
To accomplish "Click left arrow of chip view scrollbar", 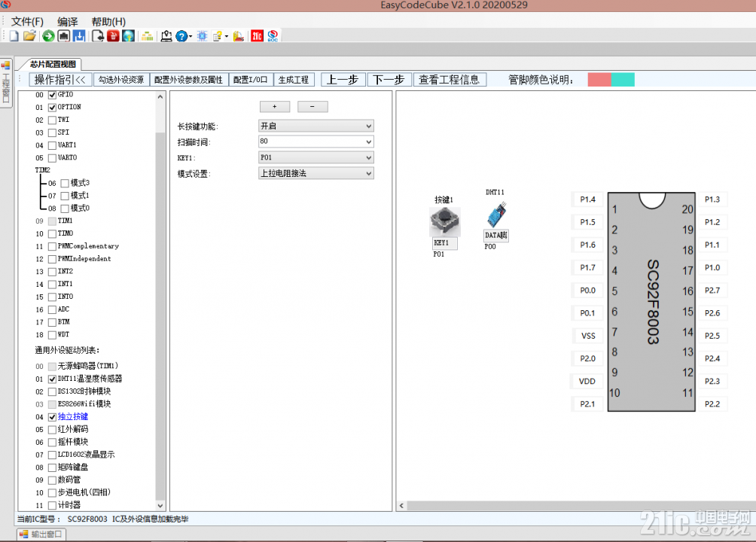I will 401,506.
